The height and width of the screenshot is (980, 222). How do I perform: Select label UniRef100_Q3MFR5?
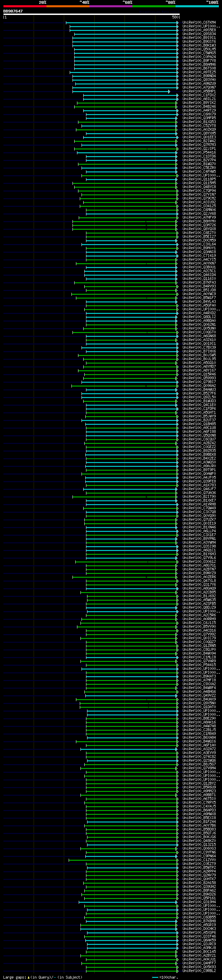pyautogui.click(x=199, y=118)
